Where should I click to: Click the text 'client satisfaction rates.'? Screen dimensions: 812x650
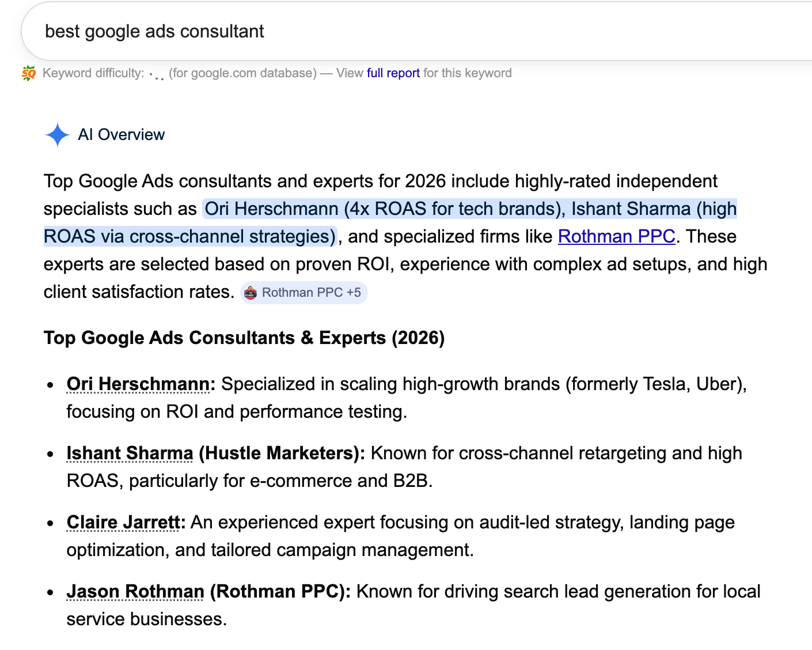139,292
